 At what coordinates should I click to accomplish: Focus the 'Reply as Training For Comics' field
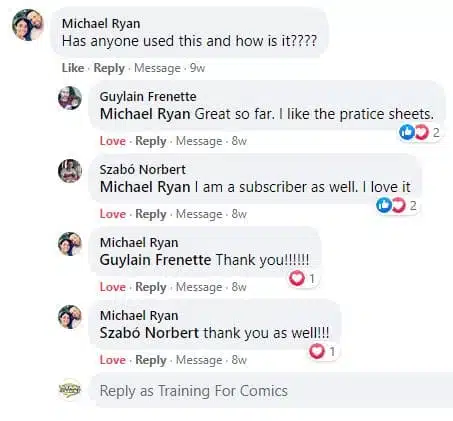pos(272,390)
